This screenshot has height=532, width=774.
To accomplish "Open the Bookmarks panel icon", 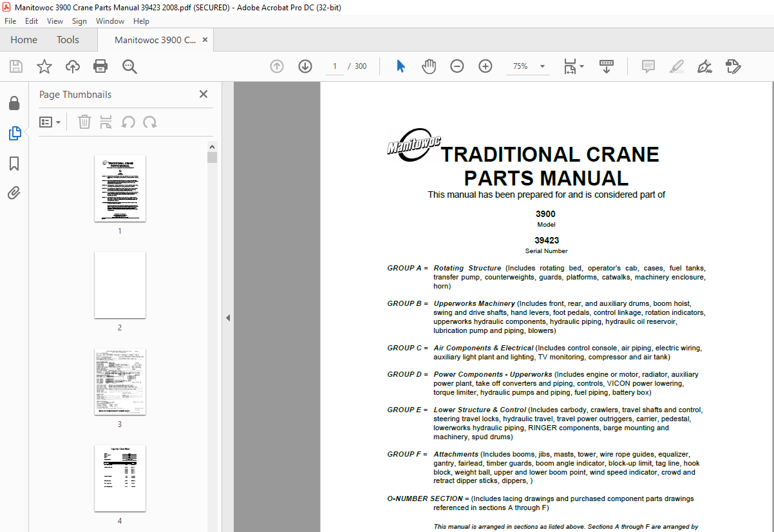I will [x=14, y=164].
